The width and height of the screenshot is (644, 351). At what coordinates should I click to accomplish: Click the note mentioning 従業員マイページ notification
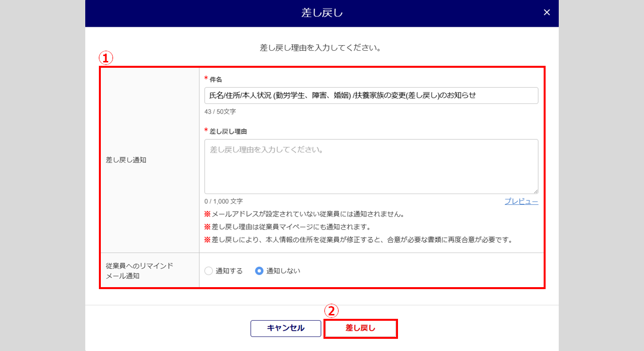(x=287, y=227)
